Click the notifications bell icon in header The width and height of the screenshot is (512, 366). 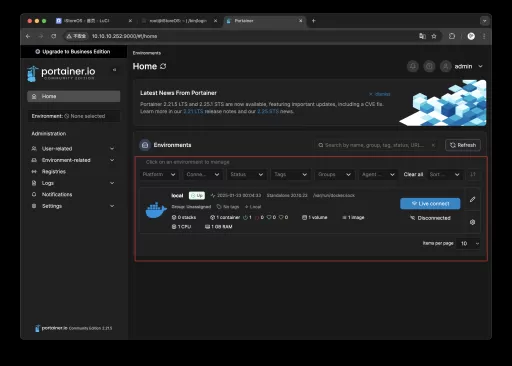click(413, 66)
